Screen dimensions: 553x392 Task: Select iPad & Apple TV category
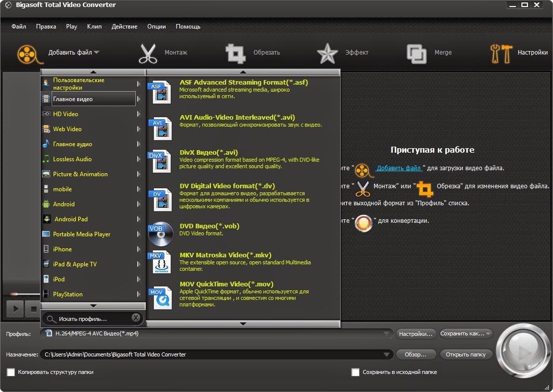(94, 264)
